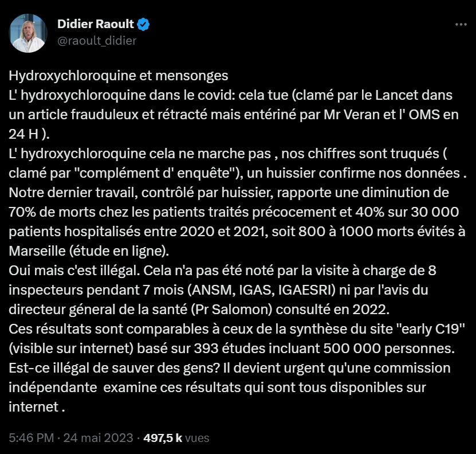
Task: Click the @raoult_didier handle
Action: pos(97,41)
